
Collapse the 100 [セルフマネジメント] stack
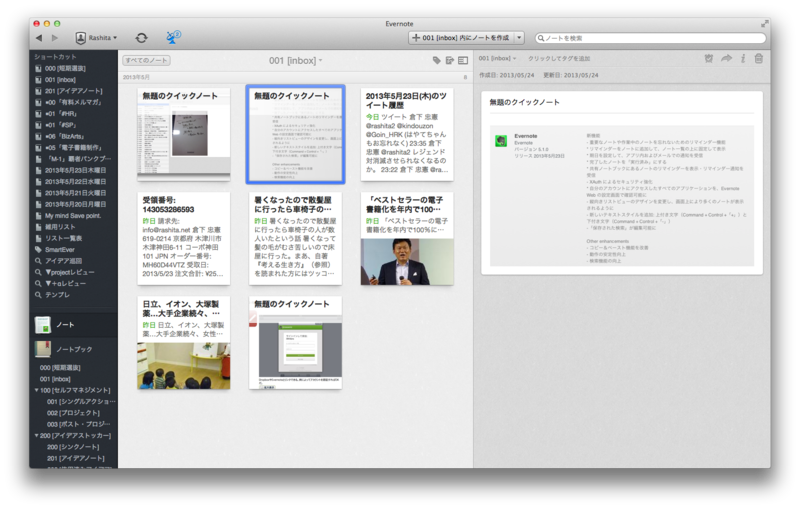[x=37, y=390]
